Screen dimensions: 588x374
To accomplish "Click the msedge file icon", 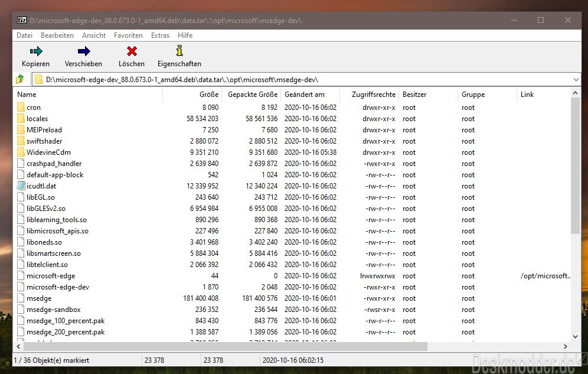I will click(x=21, y=298).
